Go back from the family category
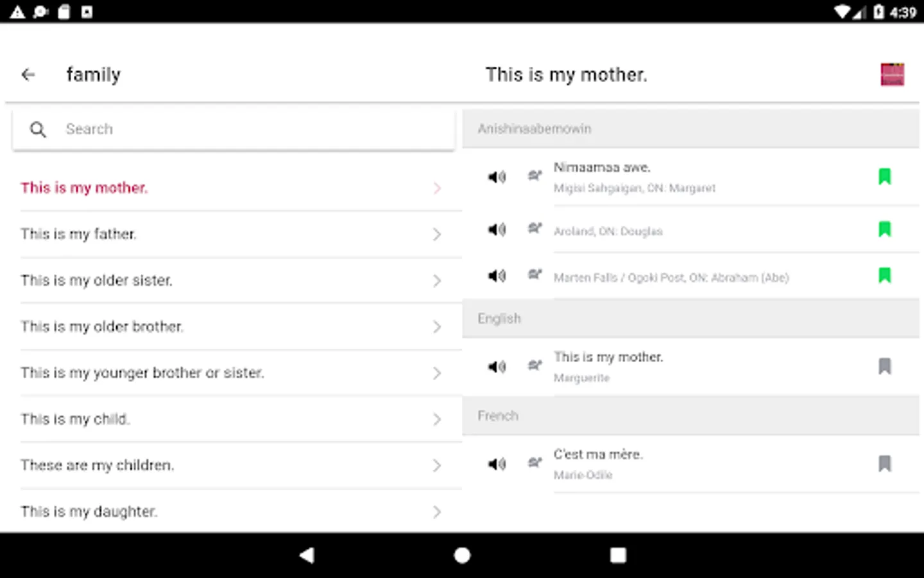Image resolution: width=924 pixels, height=578 pixels. click(x=28, y=74)
